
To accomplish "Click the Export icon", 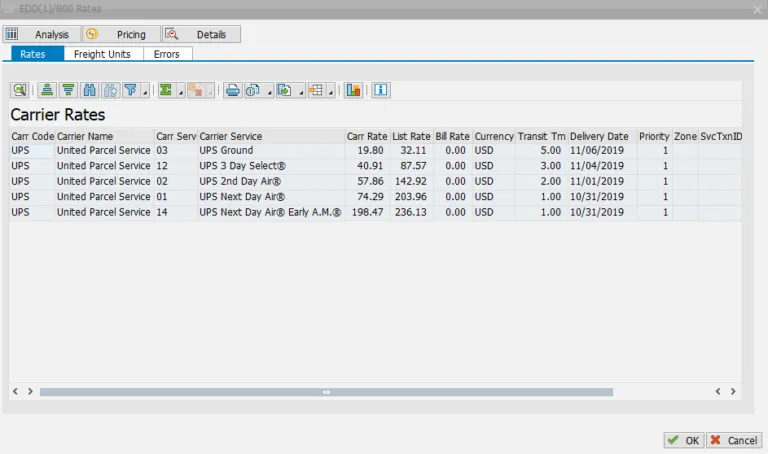I will (x=285, y=90).
